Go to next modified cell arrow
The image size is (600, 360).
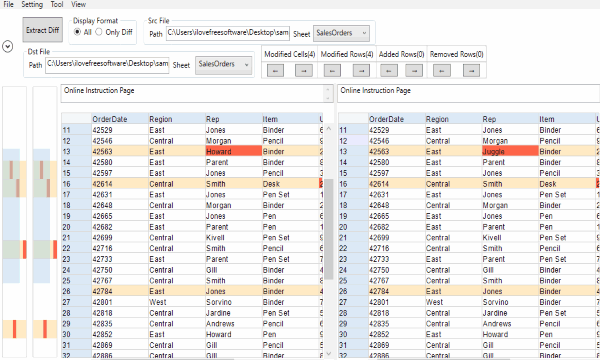point(303,70)
